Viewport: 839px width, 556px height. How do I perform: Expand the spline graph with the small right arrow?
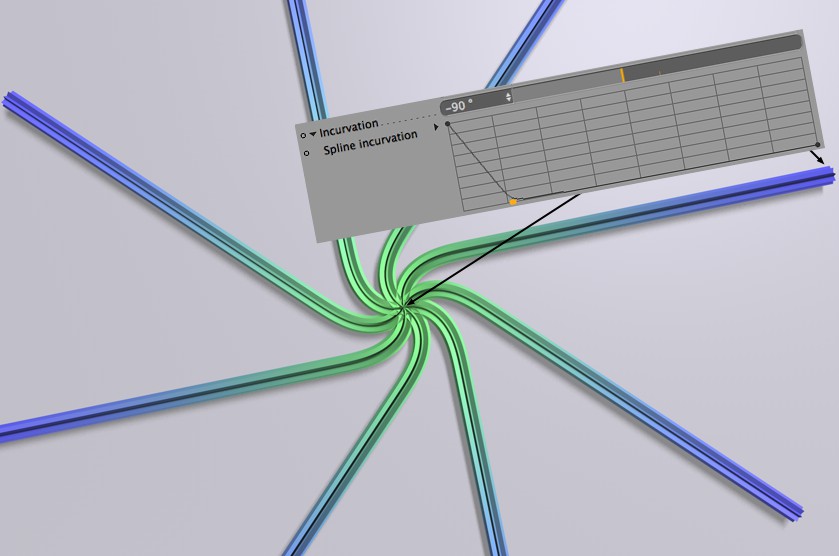click(437, 127)
